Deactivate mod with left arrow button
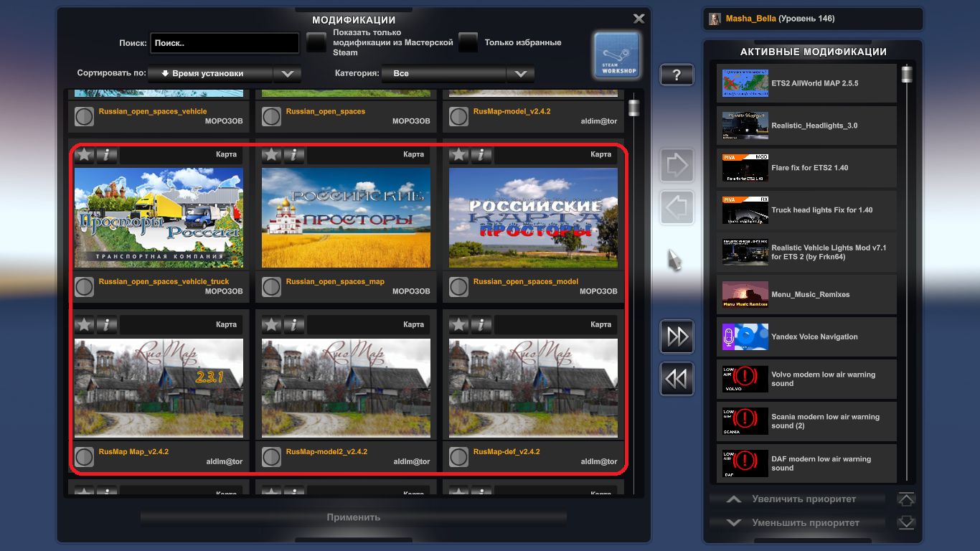Screen dimensions: 980x551 click(x=677, y=208)
